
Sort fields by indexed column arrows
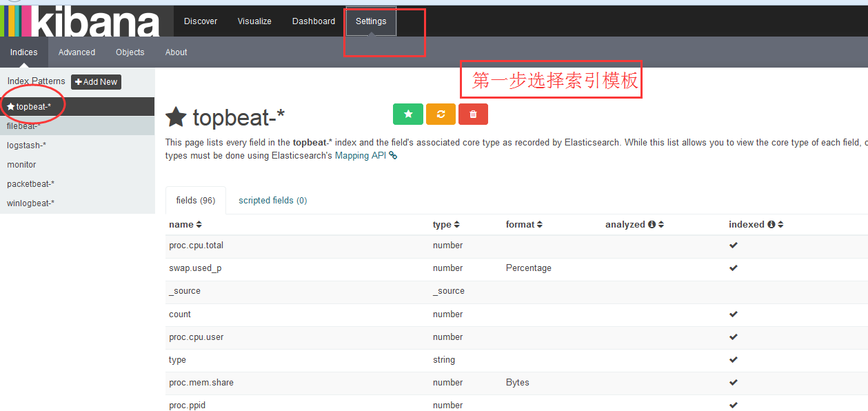pyautogui.click(x=780, y=225)
